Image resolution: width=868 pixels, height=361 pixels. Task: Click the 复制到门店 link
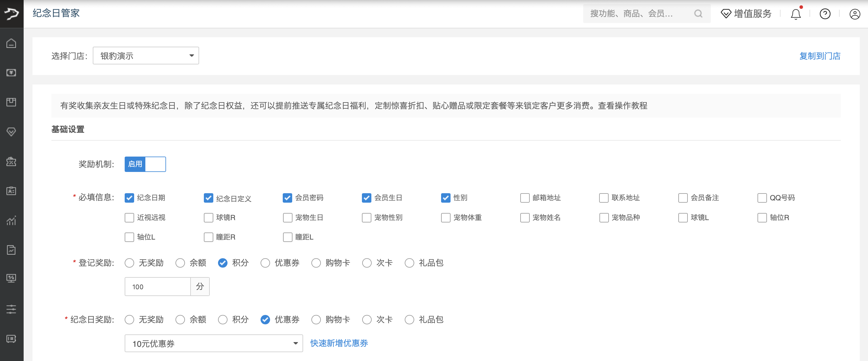click(820, 56)
